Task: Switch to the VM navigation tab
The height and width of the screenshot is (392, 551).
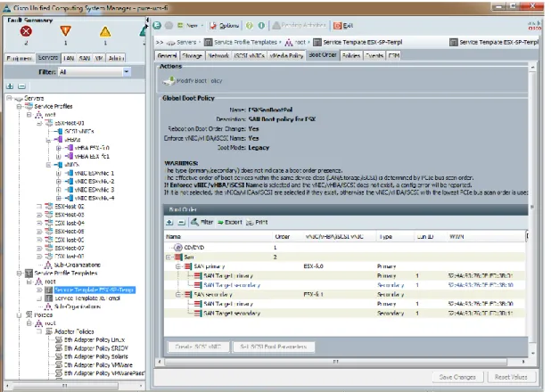Action: point(99,58)
